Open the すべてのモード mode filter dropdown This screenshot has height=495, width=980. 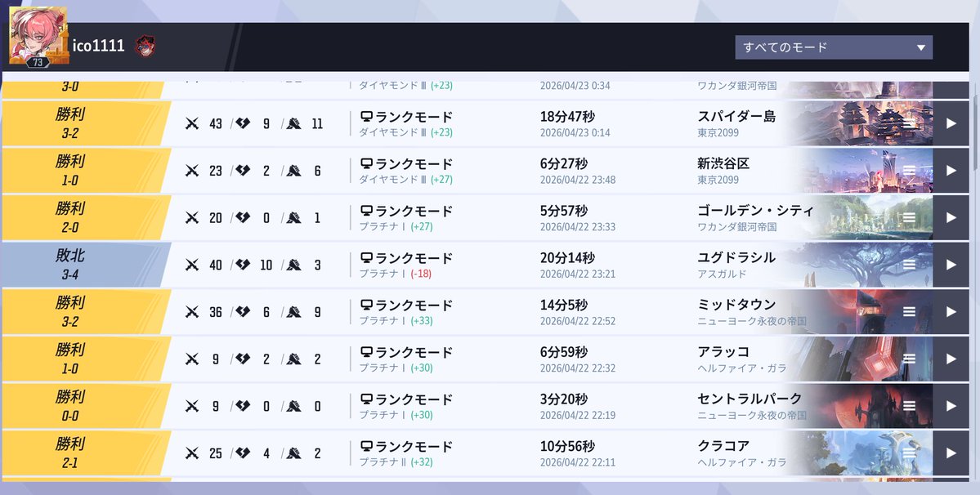point(832,47)
